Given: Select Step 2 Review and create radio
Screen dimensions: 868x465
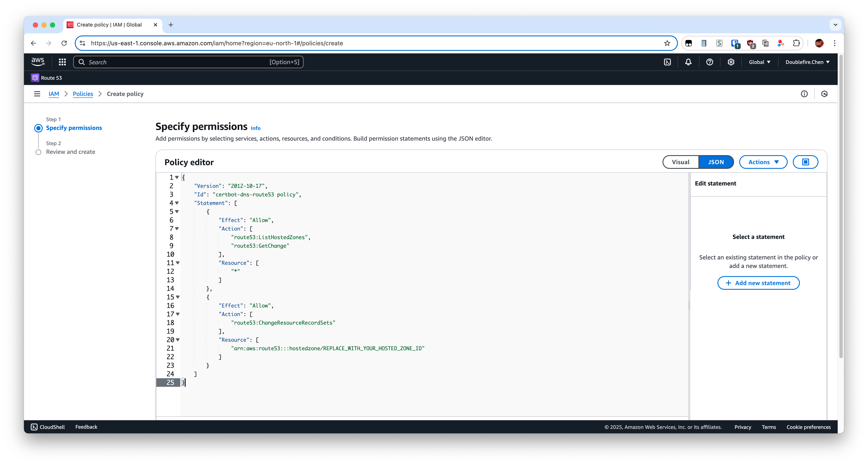Looking at the screenshot, I should tap(38, 152).
